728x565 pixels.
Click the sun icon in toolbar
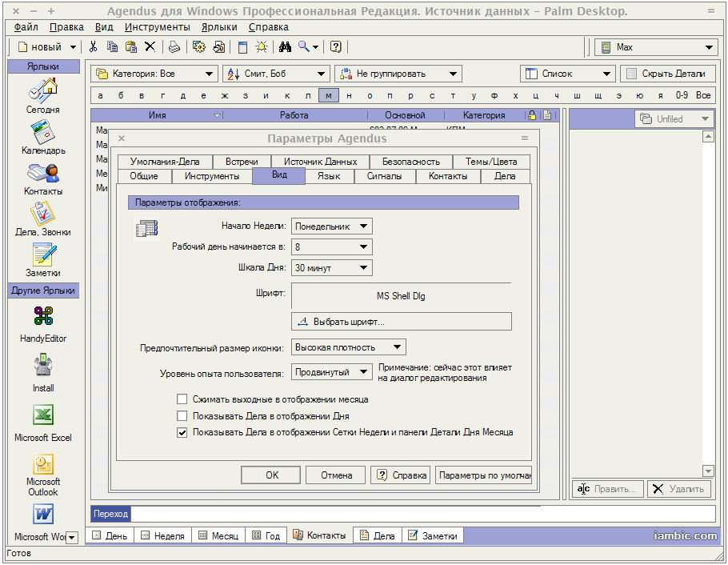(x=262, y=46)
